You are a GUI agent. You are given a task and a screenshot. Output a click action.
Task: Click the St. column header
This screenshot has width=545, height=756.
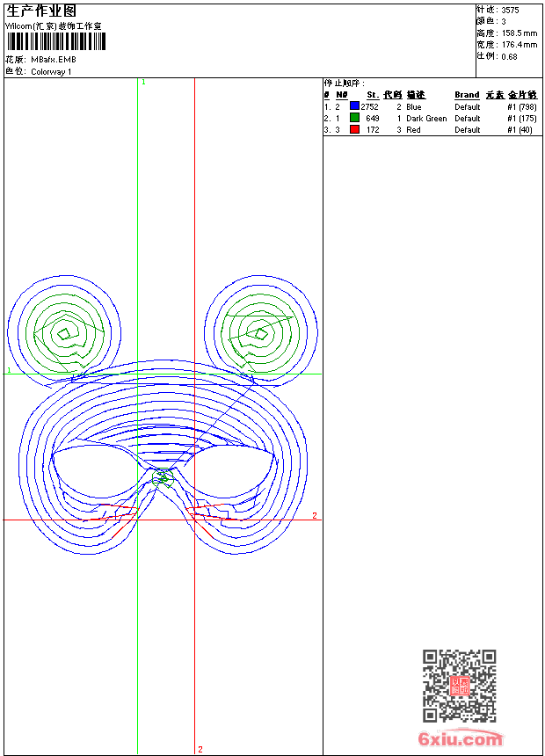click(x=373, y=95)
